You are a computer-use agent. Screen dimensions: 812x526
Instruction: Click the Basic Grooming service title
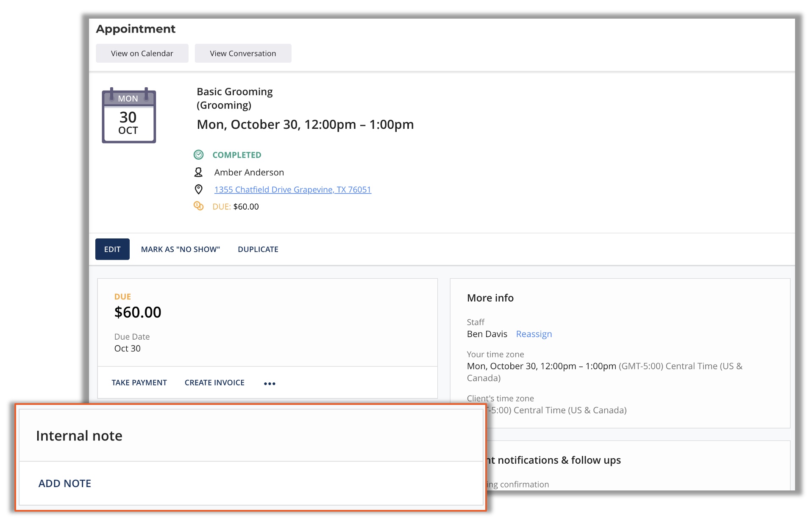click(x=234, y=92)
